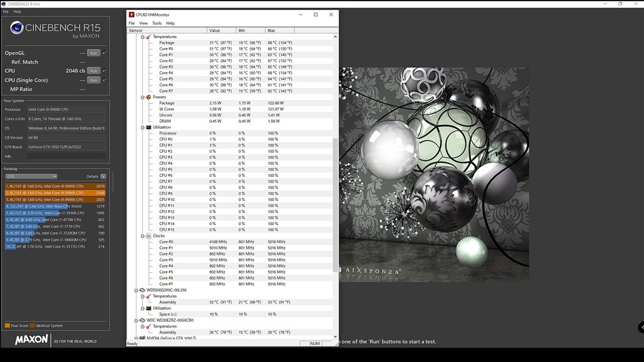The image size is (644, 362).
Task: Open HWMonitor Help menu
Action: tap(170, 23)
